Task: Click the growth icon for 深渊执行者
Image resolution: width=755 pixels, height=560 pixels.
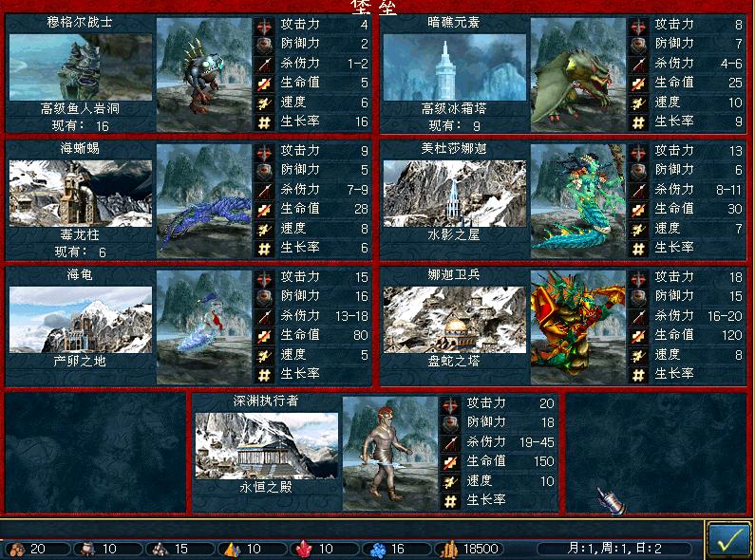Action: tap(450, 501)
